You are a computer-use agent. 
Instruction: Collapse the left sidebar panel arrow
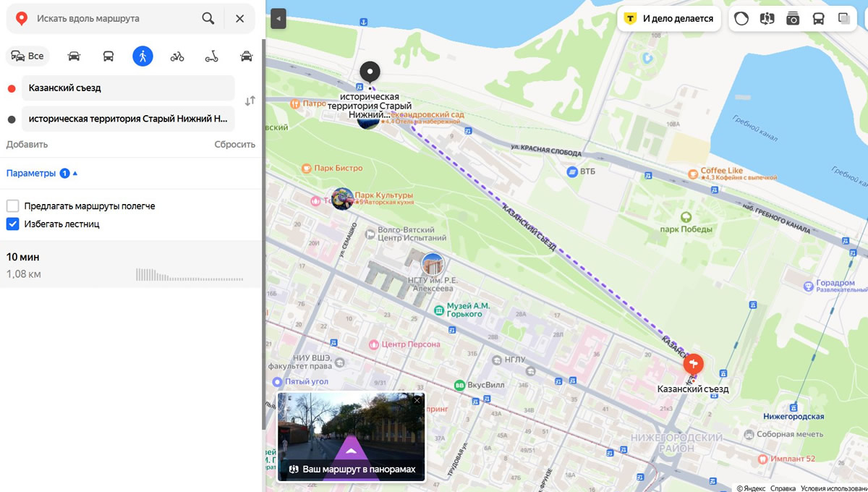click(x=278, y=19)
